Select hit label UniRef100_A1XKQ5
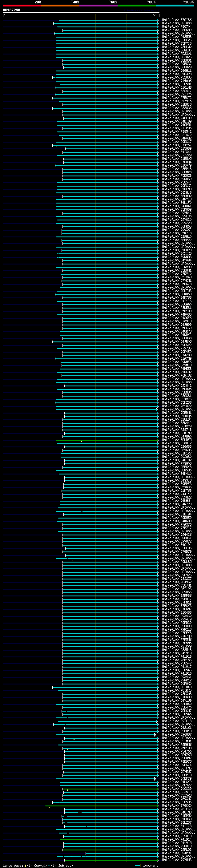 (x=177, y=416)
